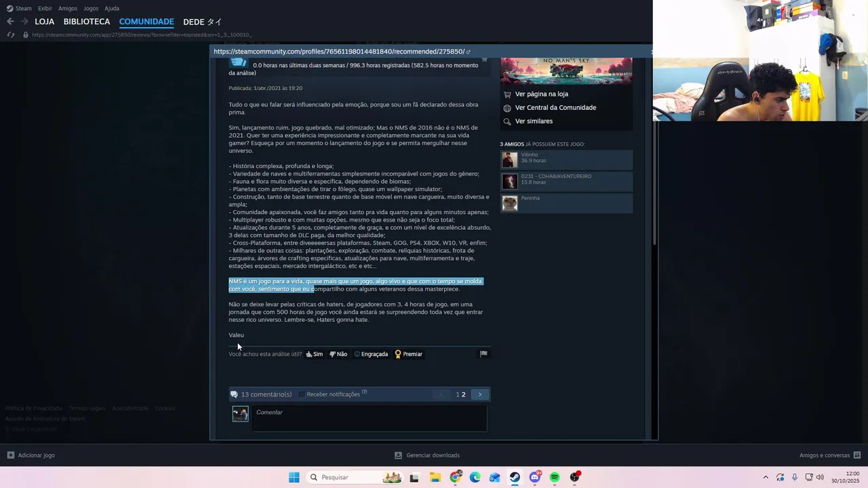868x488 pixels.
Task: Click the Comentar text field
Action: coord(370,418)
